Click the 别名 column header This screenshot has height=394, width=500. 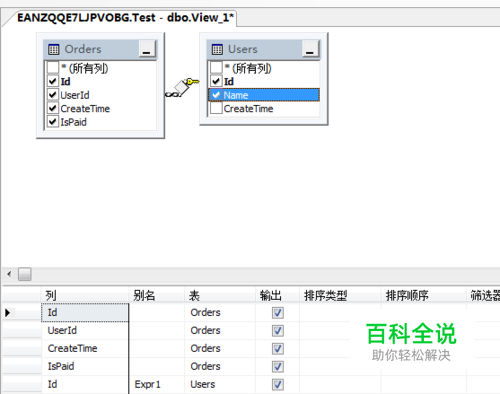(x=157, y=295)
